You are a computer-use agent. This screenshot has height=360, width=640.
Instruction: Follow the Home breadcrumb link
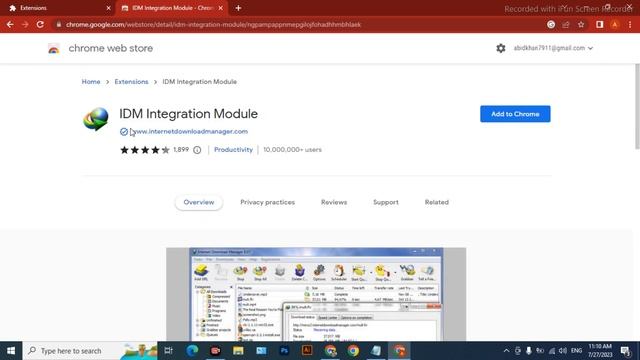(91, 82)
